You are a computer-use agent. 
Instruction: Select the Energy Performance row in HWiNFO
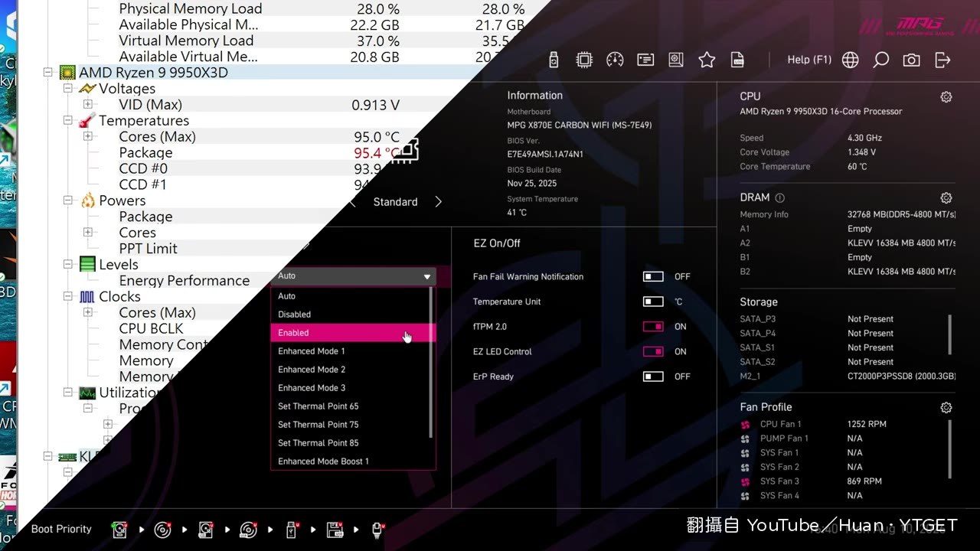(x=185, y=281)
